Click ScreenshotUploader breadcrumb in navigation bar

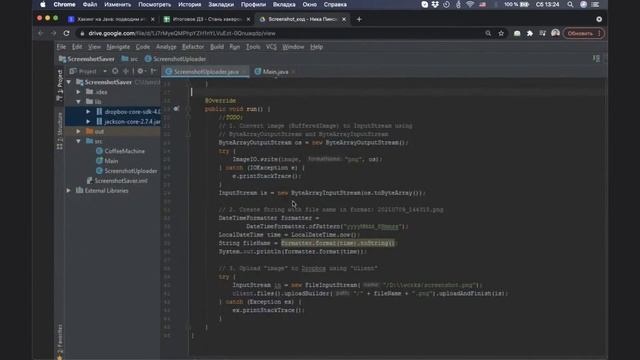point(175,59)
